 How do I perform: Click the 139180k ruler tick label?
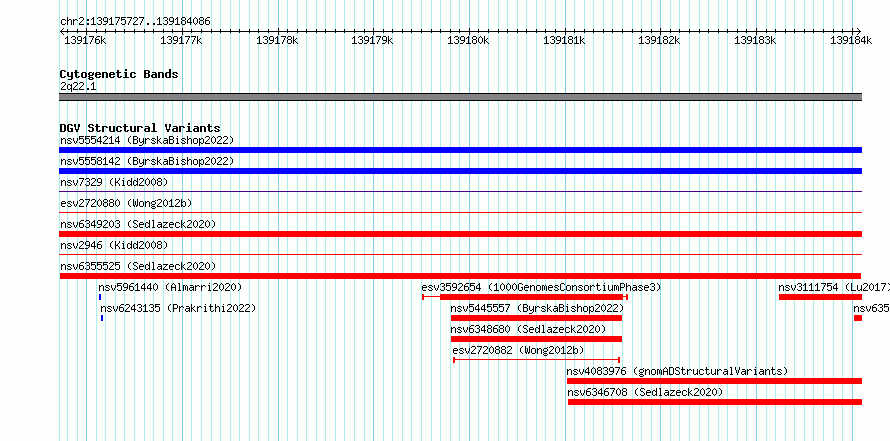tap(468, 40)
